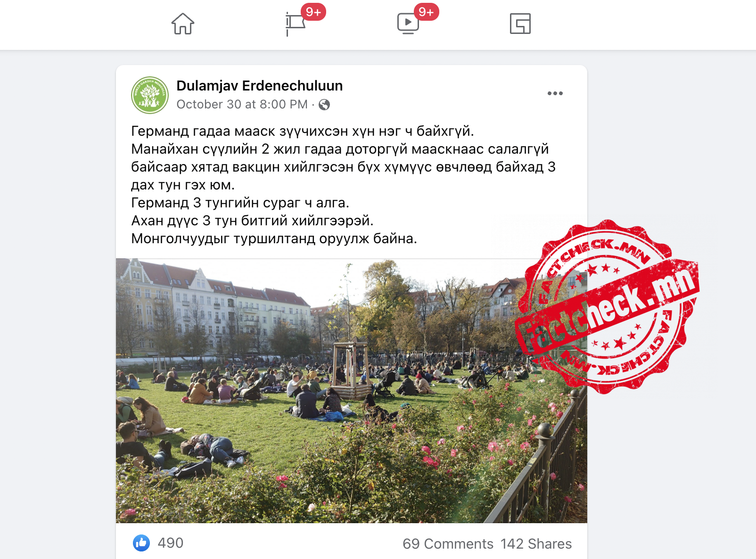Open Dulamjav Erdenechuluun's profile picture
The image size is (756, 559).
click(150, 95)
